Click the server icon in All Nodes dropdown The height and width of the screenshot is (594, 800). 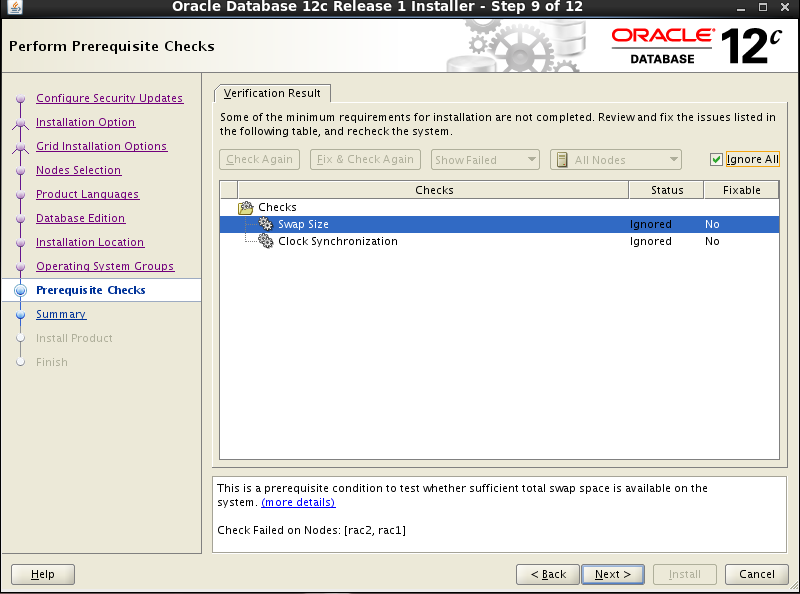point(562,160)
